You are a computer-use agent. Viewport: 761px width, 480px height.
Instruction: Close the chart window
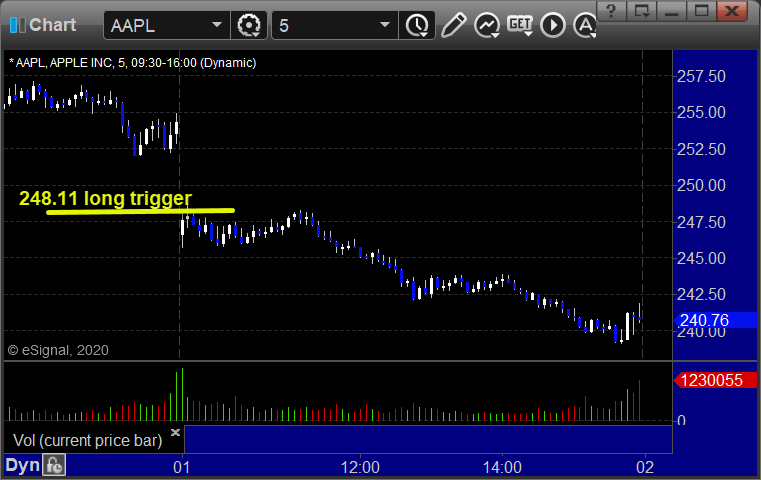(732, 10)
